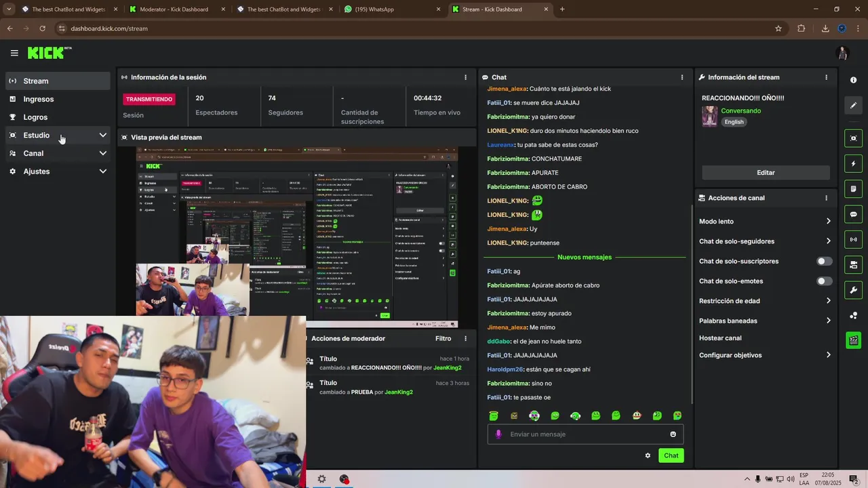Image resolution: width=868 pixels, height=488 pixels.
Task: Click the volume speaker icon in the system tray
Action: [x=791, y=479]
